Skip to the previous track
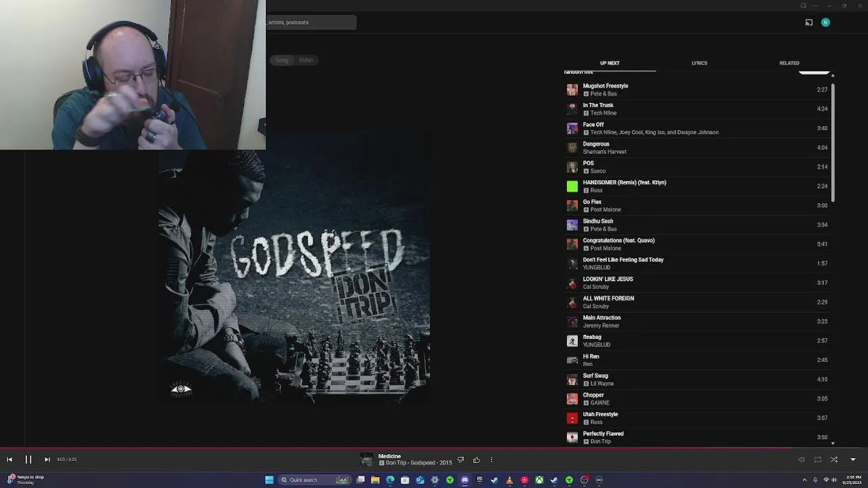 pyautogui.click(x=9, y=460)
